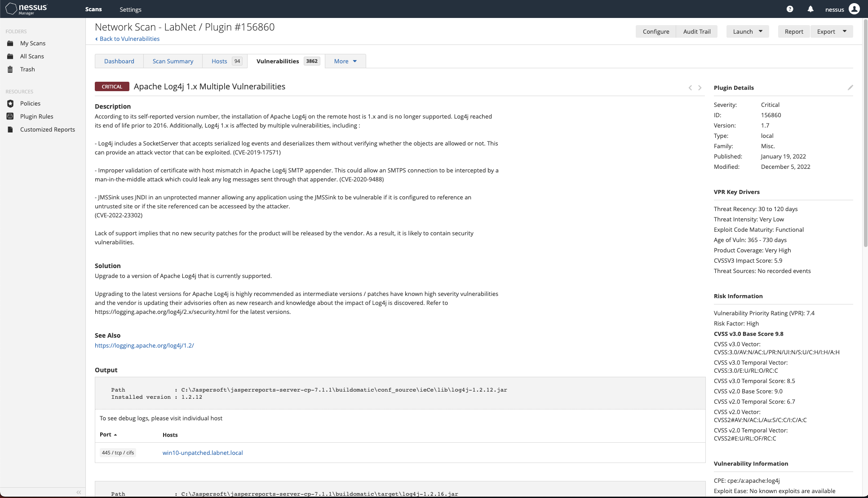Viewport: 868px width, 498px height.
Task: Click the Policies shield icon
Action: [x=10, y=103]
